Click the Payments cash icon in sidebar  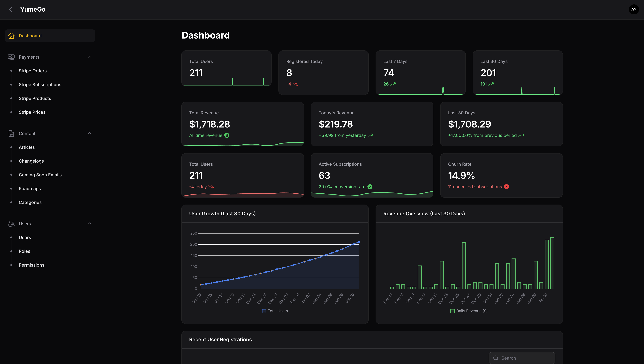[x=11, y=57]
